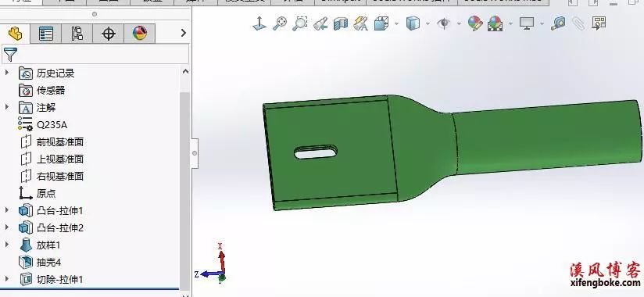Open Dynamic Annotation Views
Screen dimensions: 644x297
(x=360, y=23)
